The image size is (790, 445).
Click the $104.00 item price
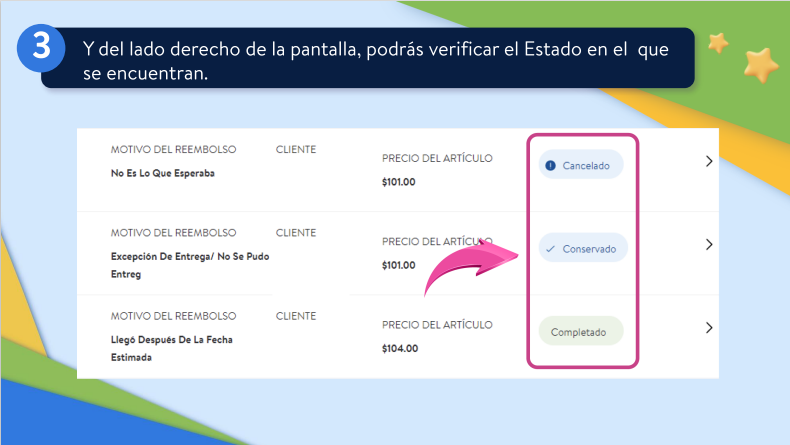(400, 349)
